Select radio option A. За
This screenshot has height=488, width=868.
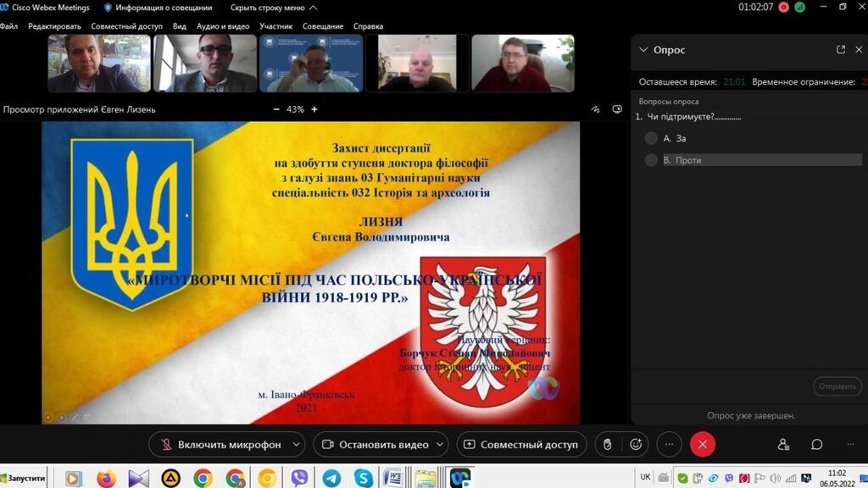coord(651,138)
